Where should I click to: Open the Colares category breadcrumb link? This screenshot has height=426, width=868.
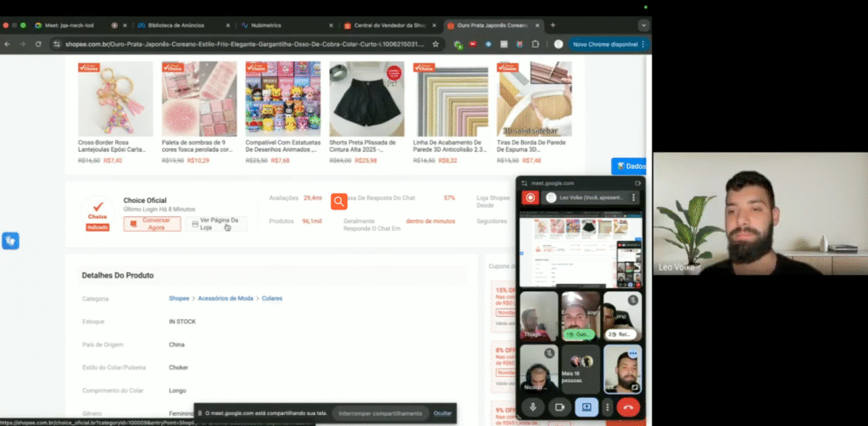tap(272, 299)
